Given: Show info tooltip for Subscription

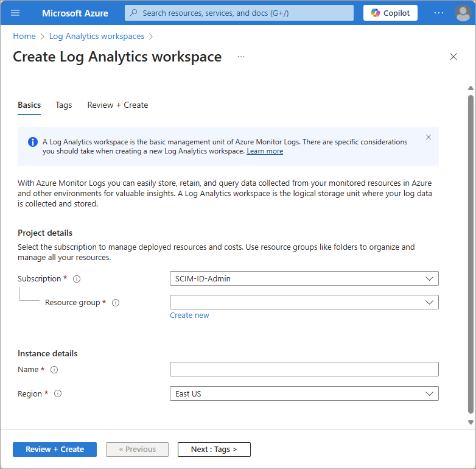Looking at the screenshot, I should [x=77, y=279].
